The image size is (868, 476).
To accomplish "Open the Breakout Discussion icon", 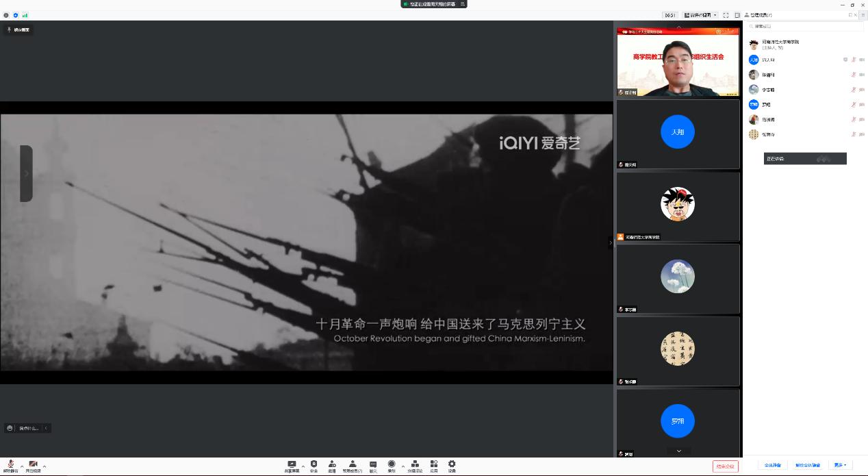I will tap(415, 465).
